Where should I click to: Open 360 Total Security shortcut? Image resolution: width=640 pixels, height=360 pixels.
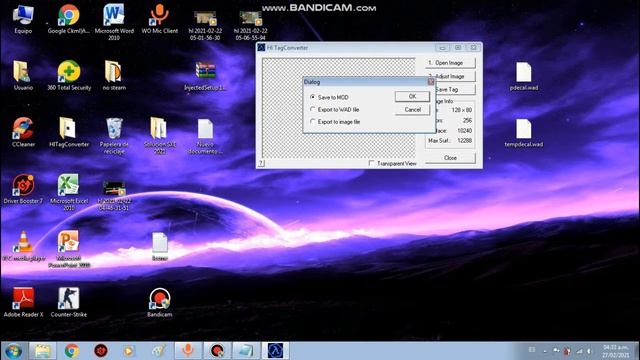point(69,76)
